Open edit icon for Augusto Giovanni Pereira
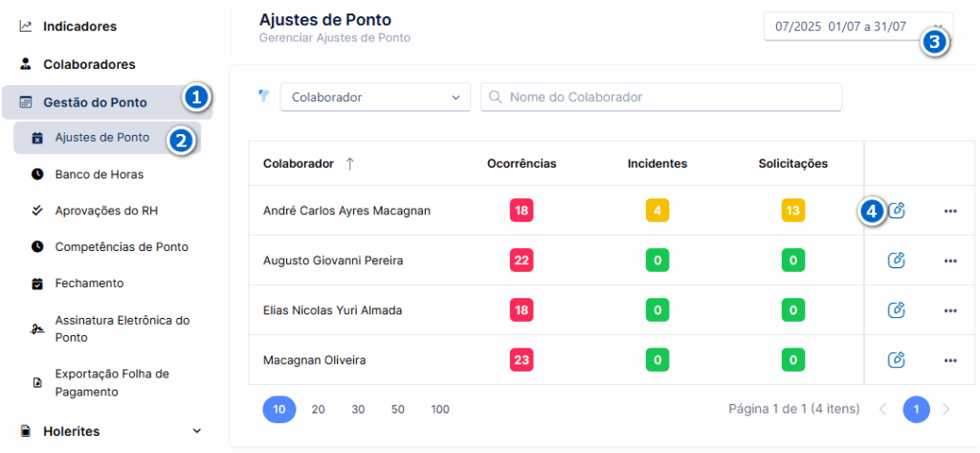 coord(897,260)
